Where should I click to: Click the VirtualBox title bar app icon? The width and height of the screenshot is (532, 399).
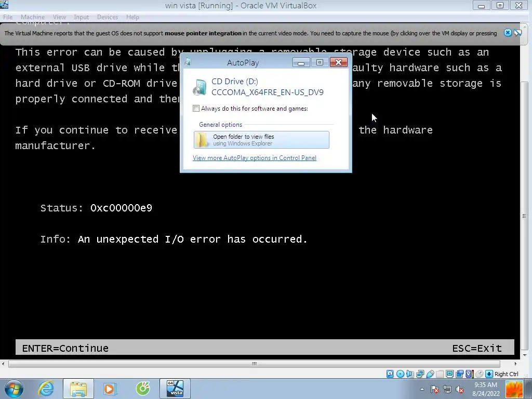coord(4,4)
